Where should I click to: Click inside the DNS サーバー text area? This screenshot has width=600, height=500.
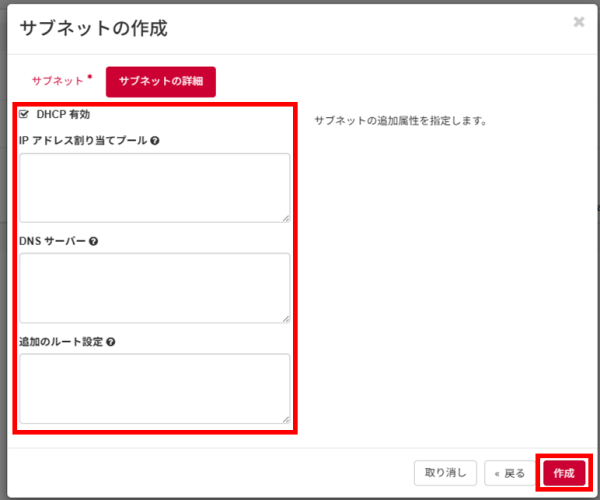point(155,287)
